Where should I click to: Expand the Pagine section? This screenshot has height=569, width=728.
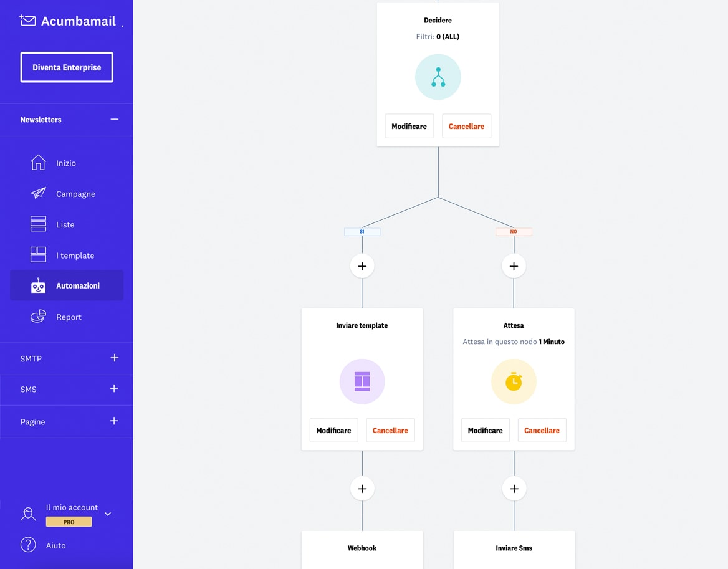coord(114,421)
